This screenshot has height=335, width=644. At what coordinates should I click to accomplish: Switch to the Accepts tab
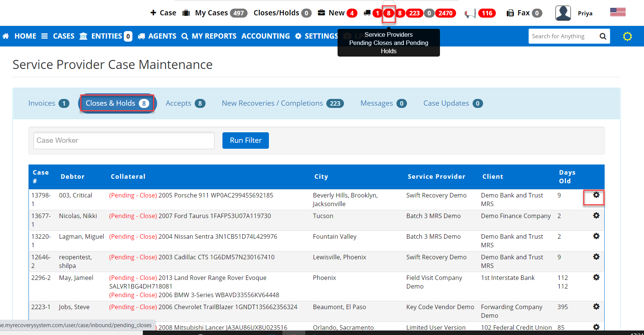pos(186,103)
